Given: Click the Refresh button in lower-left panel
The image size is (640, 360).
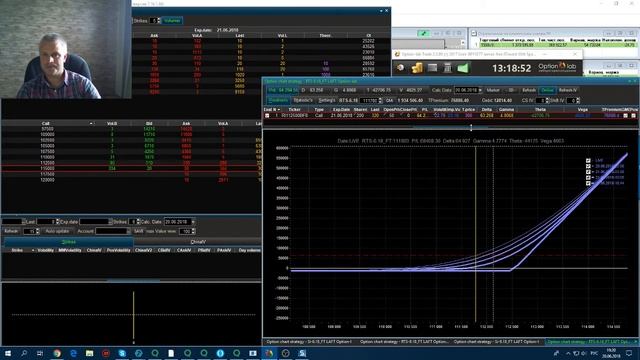Looking at the screenshot, I should (x=11, y=231).
